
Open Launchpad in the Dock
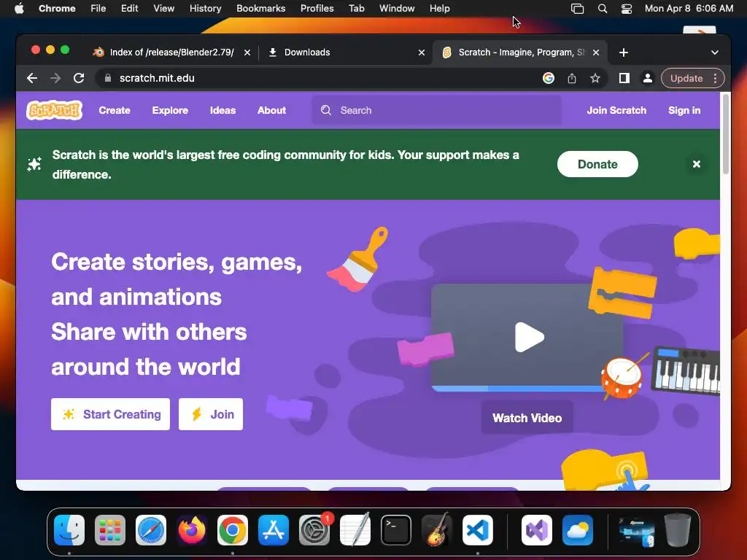pyautogui.click(x=110, y=530)
